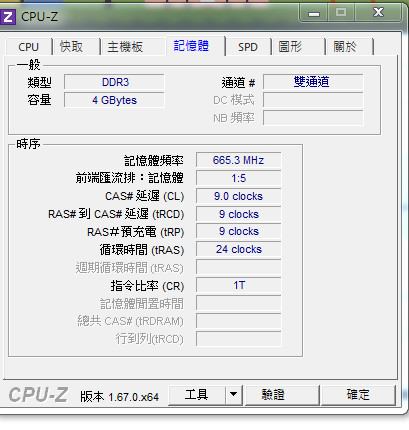
Task: Close the CPU-Z window
Action: tap(378, 13)
